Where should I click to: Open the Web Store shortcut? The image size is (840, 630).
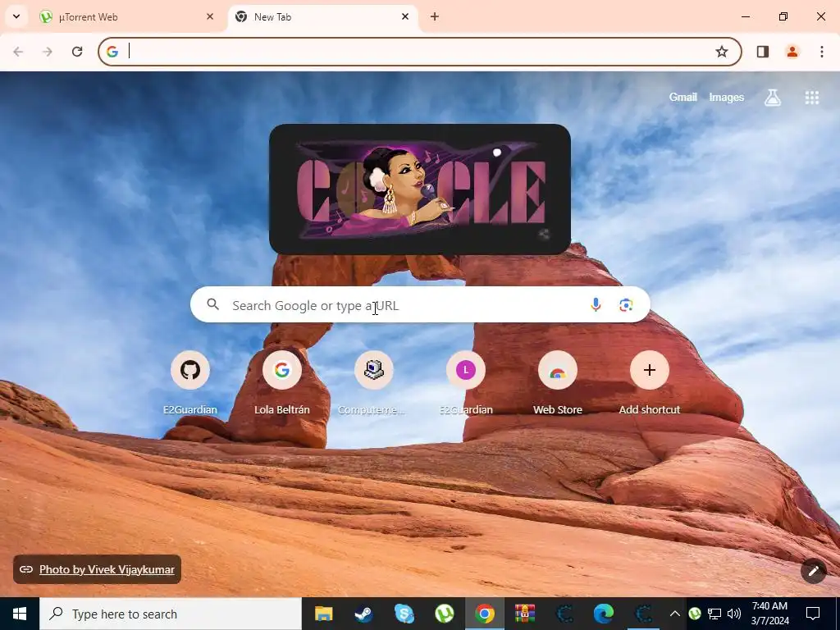pyautogui.click(x=558, y=384)
